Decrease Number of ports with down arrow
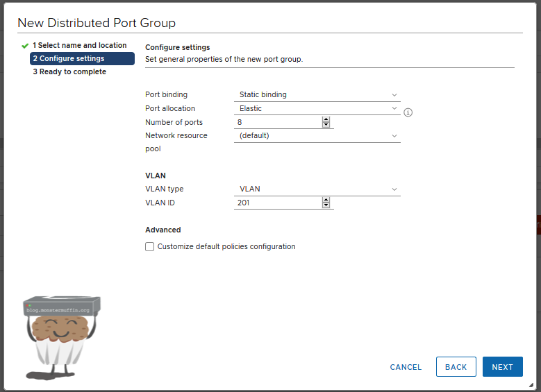541x392 pixels. coord(326,125)
